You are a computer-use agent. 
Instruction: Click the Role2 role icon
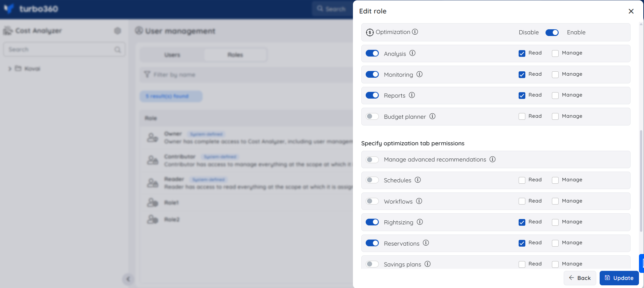[153, 219]
